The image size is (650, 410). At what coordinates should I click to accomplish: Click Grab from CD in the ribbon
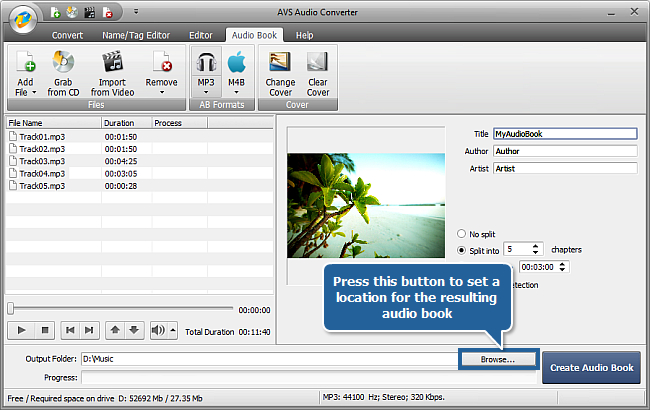click(63, 74)
